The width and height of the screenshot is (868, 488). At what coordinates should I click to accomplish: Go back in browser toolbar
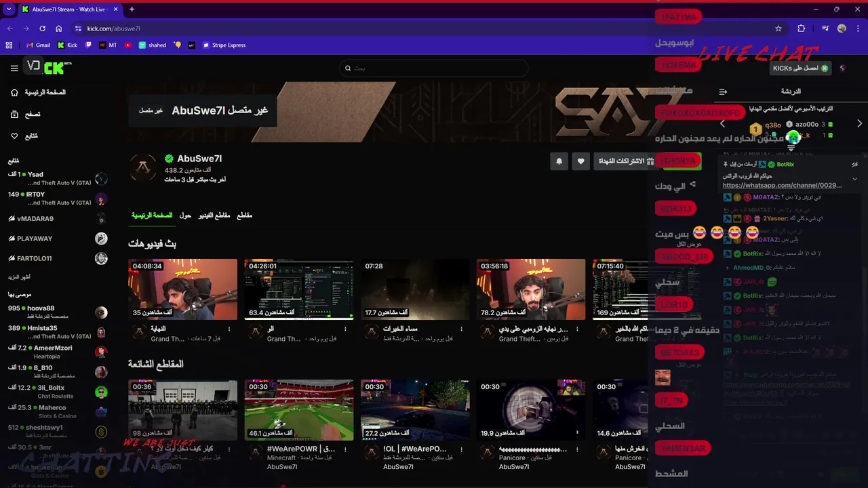point(9,28)
